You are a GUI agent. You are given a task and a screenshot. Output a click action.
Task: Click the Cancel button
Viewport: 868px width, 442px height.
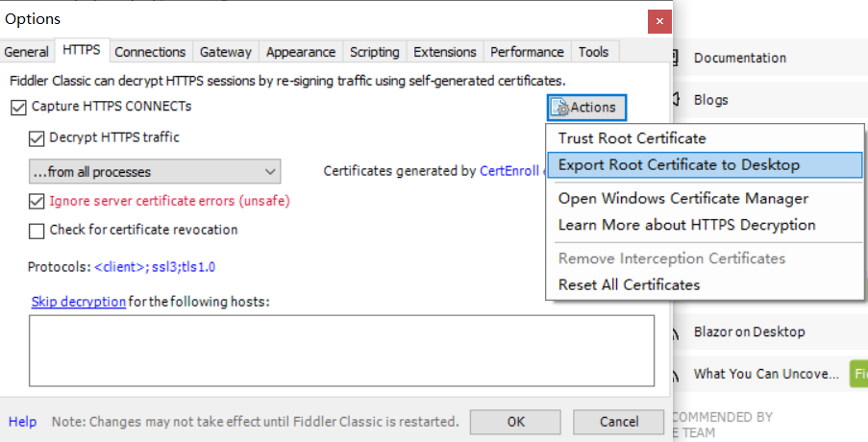pyautogui.click(x=618, y=422)
